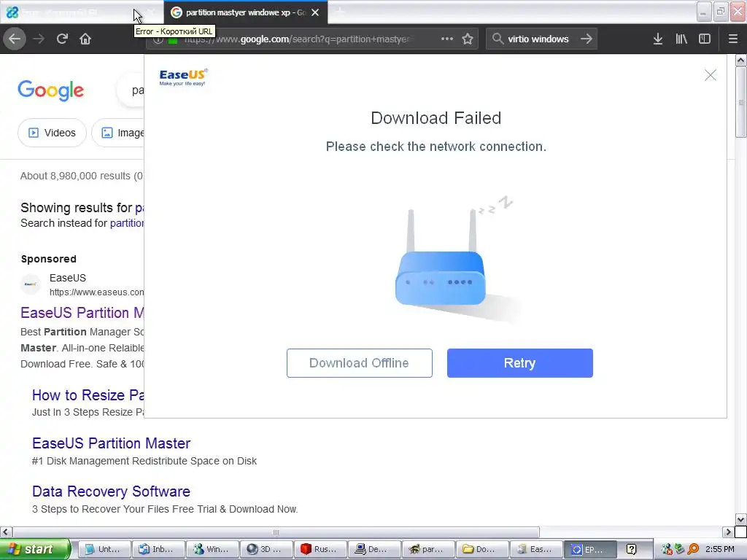747x560 pixels.
Task: Click the Google search query box
Action: 131,90
